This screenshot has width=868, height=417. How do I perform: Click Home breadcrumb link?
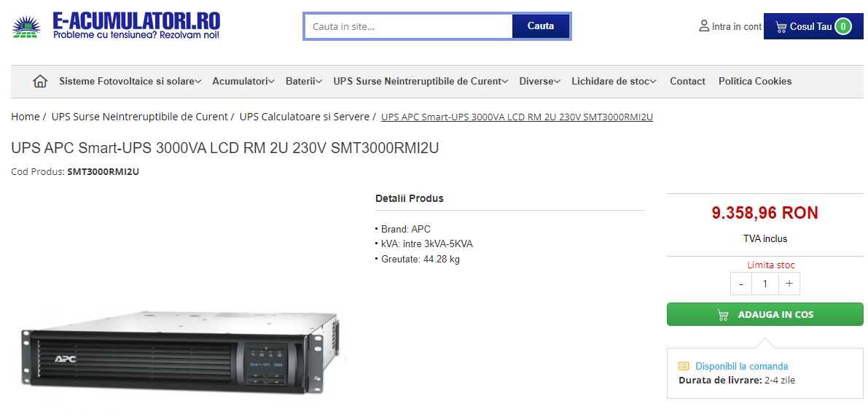26,117
